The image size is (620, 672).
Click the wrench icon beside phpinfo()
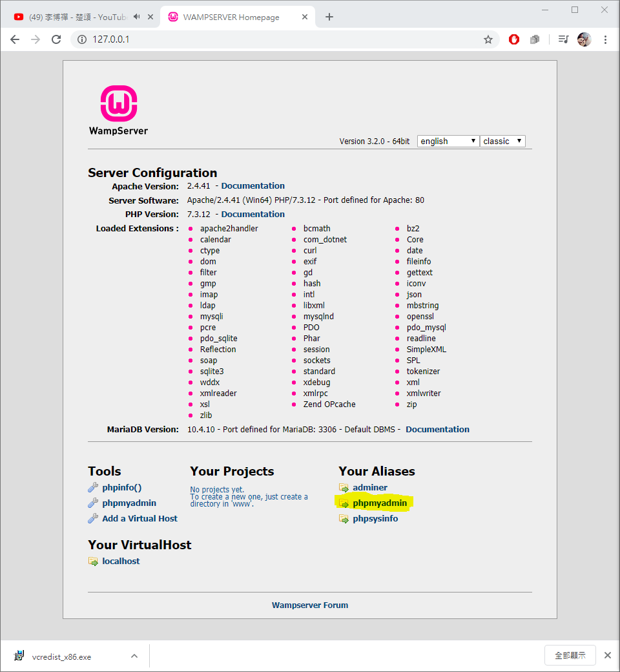[93, 487]
